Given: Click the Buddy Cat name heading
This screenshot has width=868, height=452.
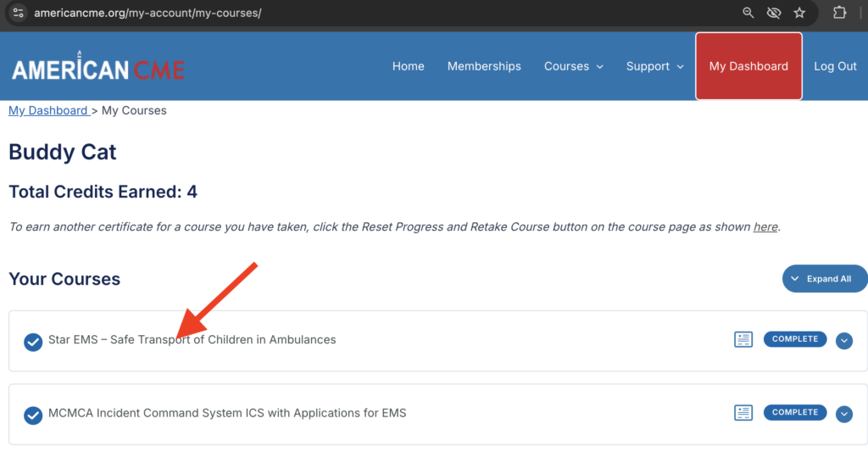Looking at the screenshot, I should (63, 152).
